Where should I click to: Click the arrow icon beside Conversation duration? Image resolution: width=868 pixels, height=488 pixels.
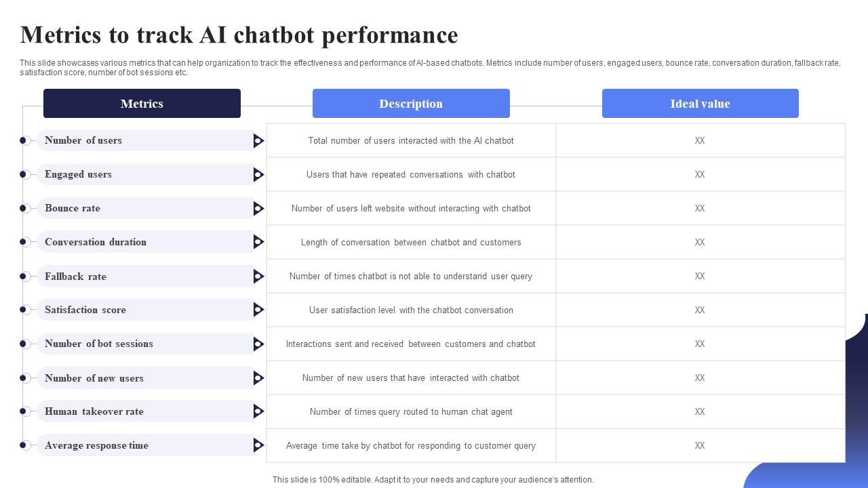(x=258, y=242)
